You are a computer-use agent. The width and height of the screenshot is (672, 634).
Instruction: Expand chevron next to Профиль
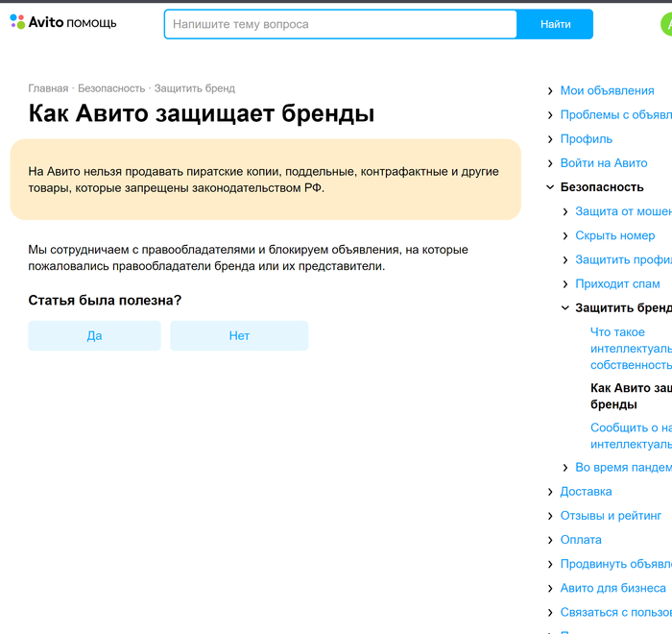(550, 139)
